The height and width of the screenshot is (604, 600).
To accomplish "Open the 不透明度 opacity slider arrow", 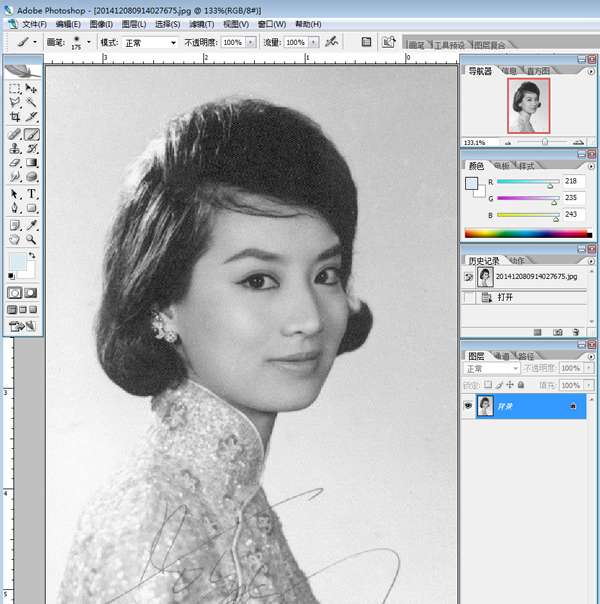I will click(x=249, y=43).
